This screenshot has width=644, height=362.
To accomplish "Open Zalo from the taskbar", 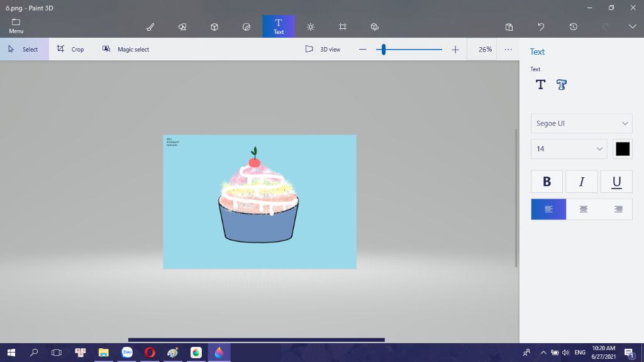I will [x=127, y=353].
